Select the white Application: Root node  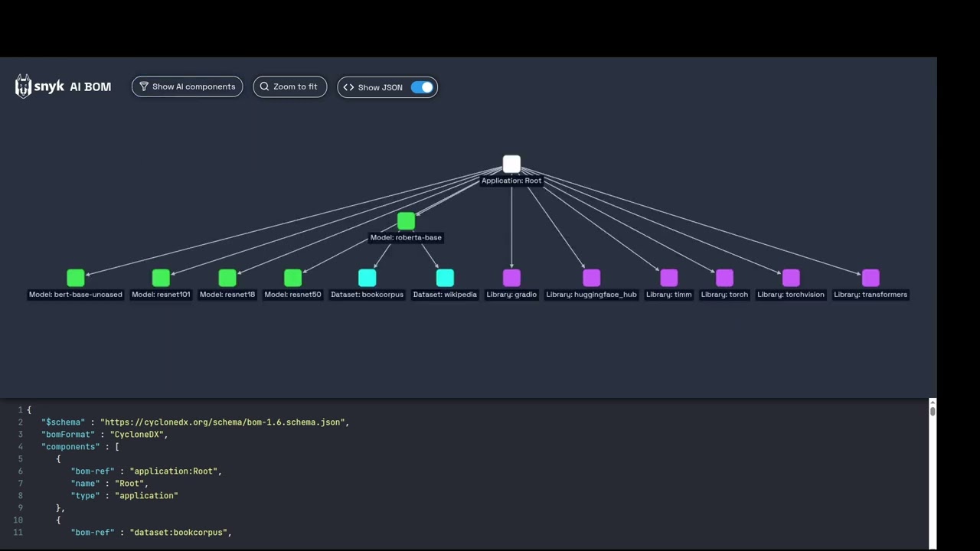click(x=511, y=164)
